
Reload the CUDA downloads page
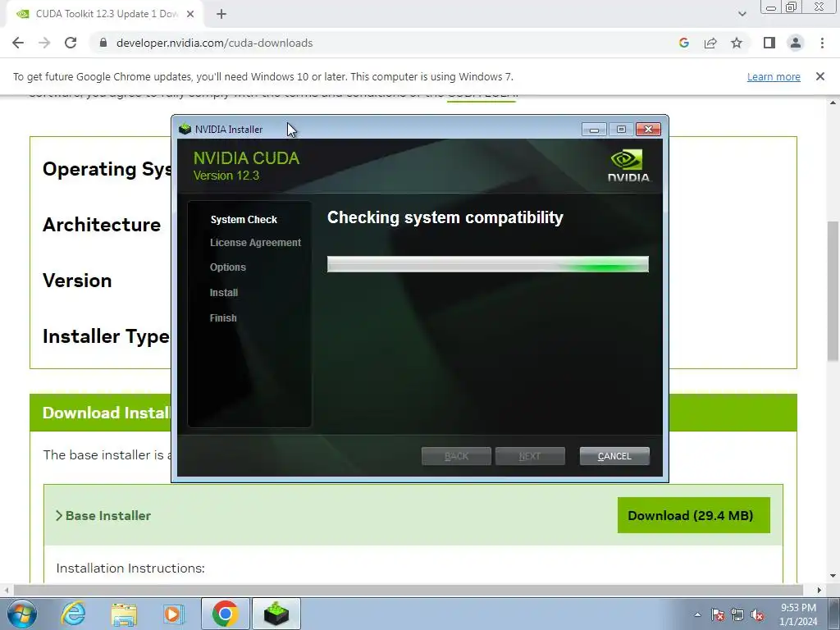click(x=71, y=43)
